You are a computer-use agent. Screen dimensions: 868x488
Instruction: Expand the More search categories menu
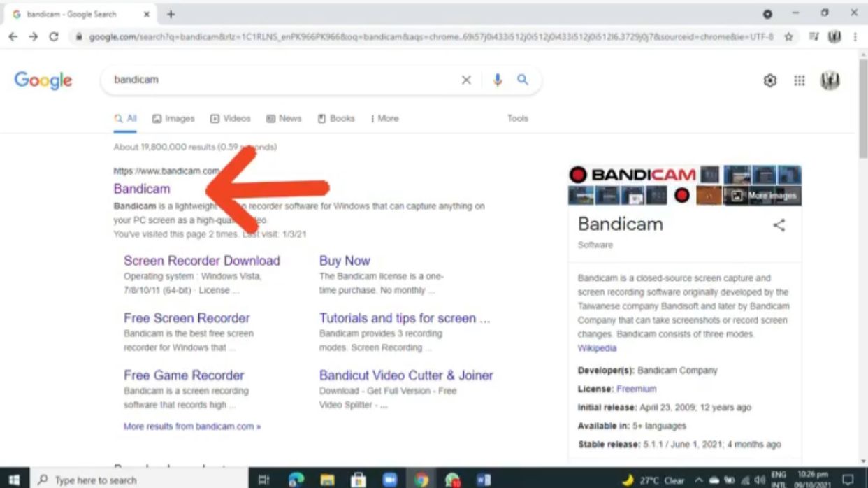point(384,119)
